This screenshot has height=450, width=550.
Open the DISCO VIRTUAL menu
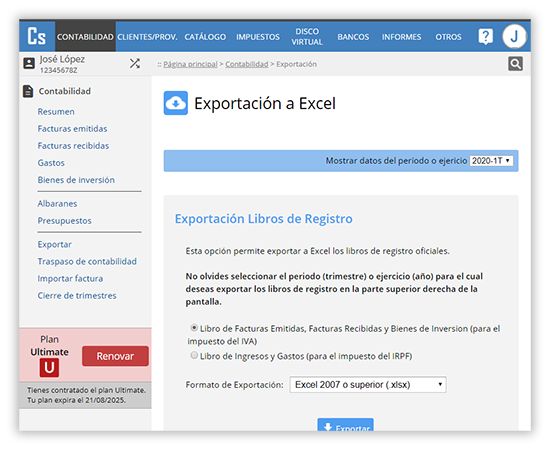(x=307, y=36)
